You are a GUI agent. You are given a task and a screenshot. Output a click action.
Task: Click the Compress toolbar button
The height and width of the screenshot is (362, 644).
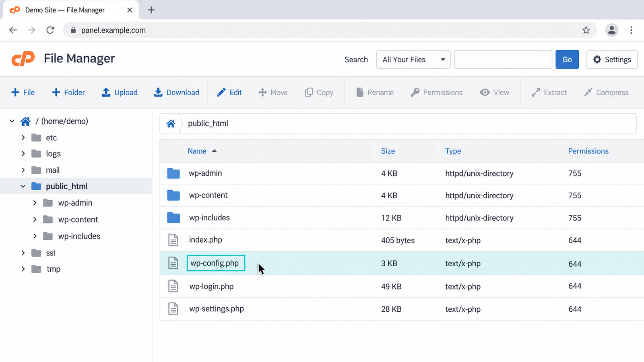(606, 93)
